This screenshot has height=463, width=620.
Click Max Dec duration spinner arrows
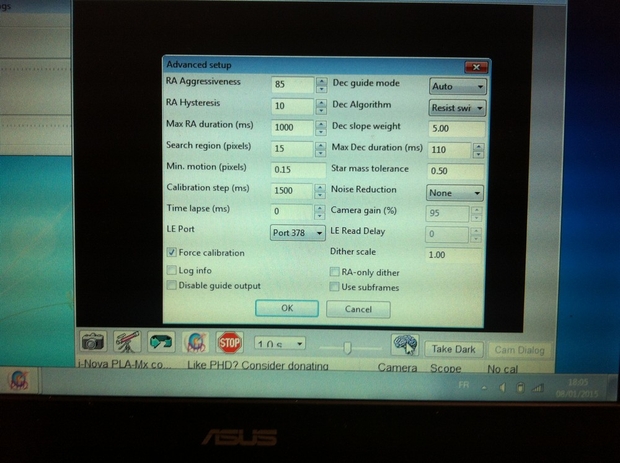click(478, 150)
